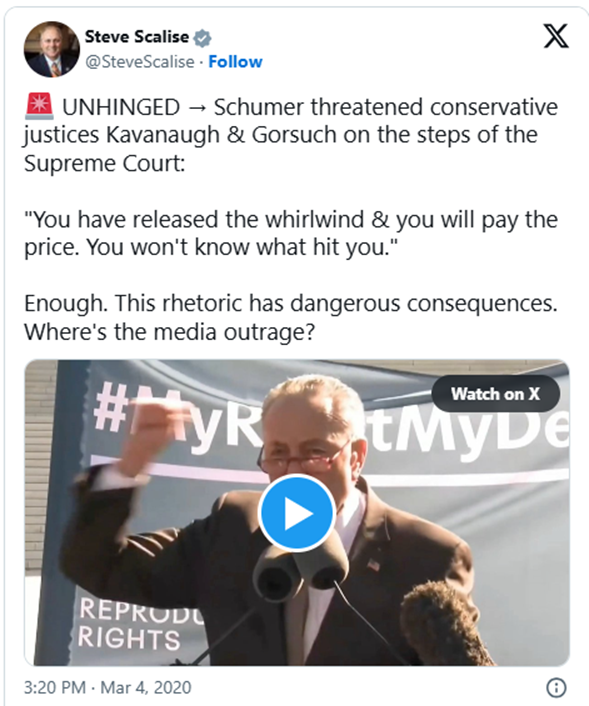Click the hashtag banner in the video

331,416
